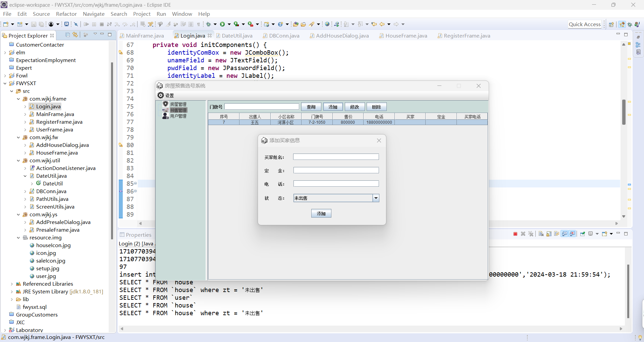
Task: Click the Search flashlight toolbar icon
Action: (312, 24)
